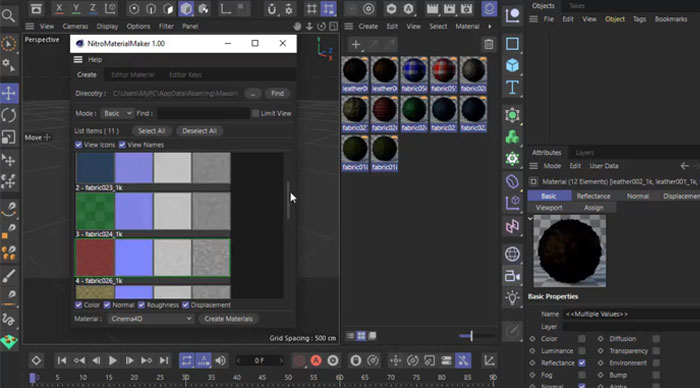700x388 pixels.
Task: Open the Material Cinema4D dropdown
Action: click(151, 319)
